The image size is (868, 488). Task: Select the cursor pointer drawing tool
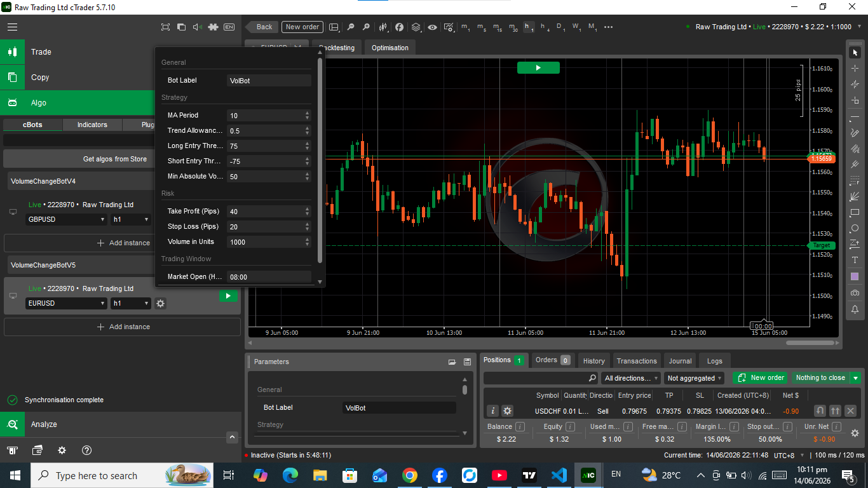pos(855,52)
